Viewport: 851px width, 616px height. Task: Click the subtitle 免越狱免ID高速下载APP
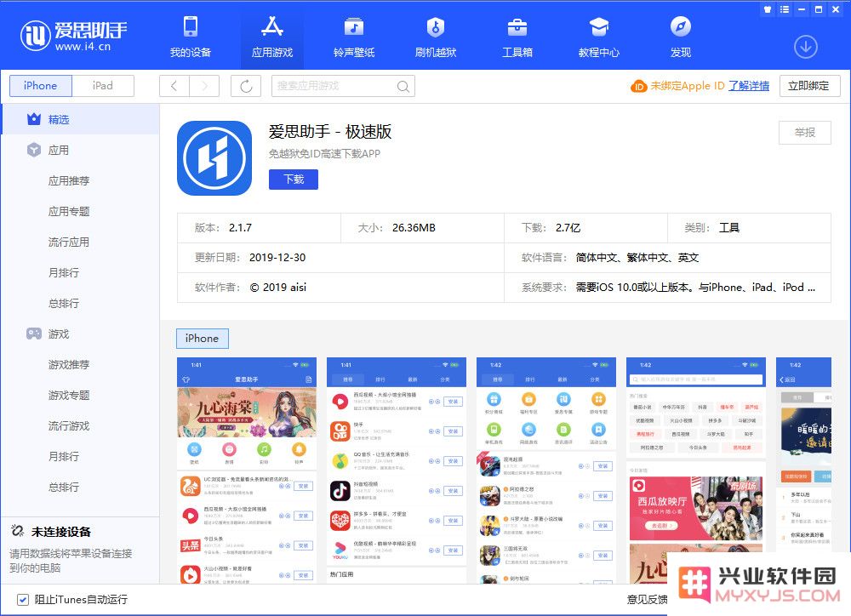coord(324,154)
